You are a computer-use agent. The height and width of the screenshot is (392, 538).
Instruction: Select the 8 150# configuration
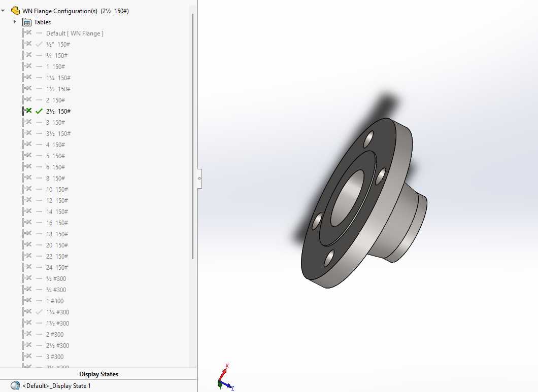coord(56,178)
